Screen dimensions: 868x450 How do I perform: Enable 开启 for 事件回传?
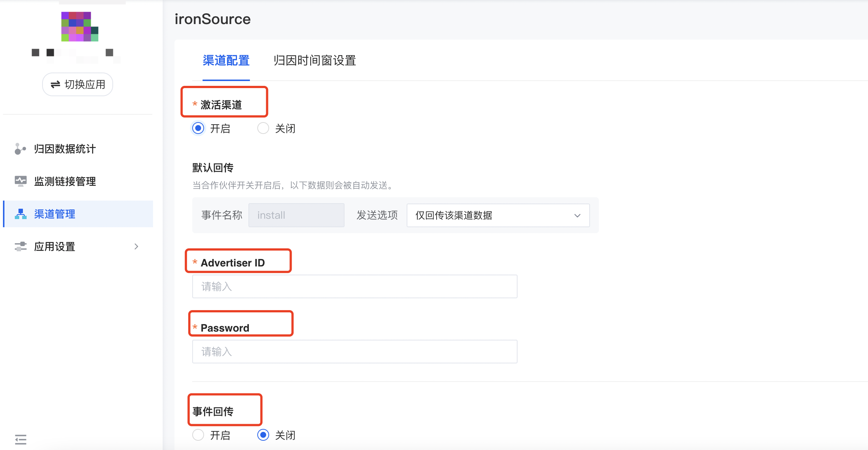(x=198, y=435)
